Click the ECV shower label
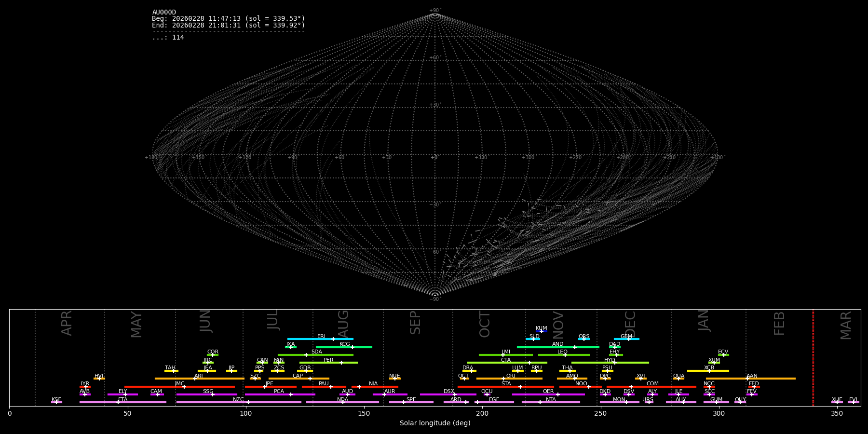This screenshot has width=868, height=434. click(723, 352)
